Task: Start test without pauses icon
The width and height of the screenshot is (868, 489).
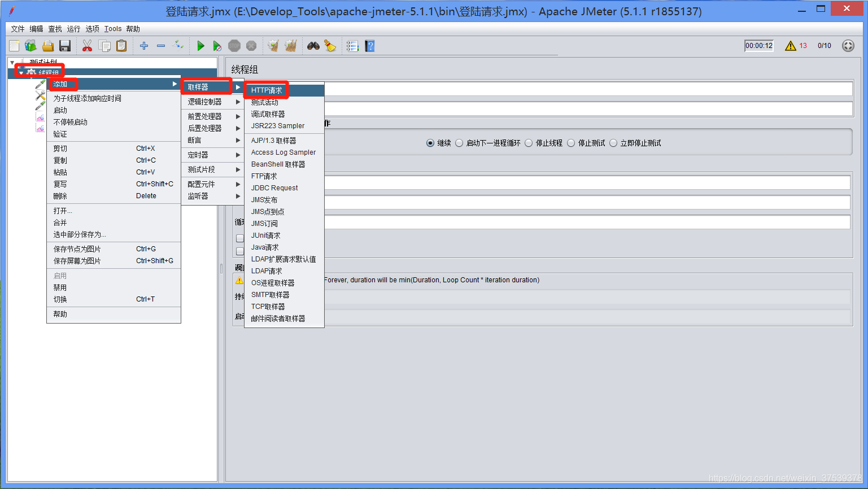Action: click(x=217, y=46)
